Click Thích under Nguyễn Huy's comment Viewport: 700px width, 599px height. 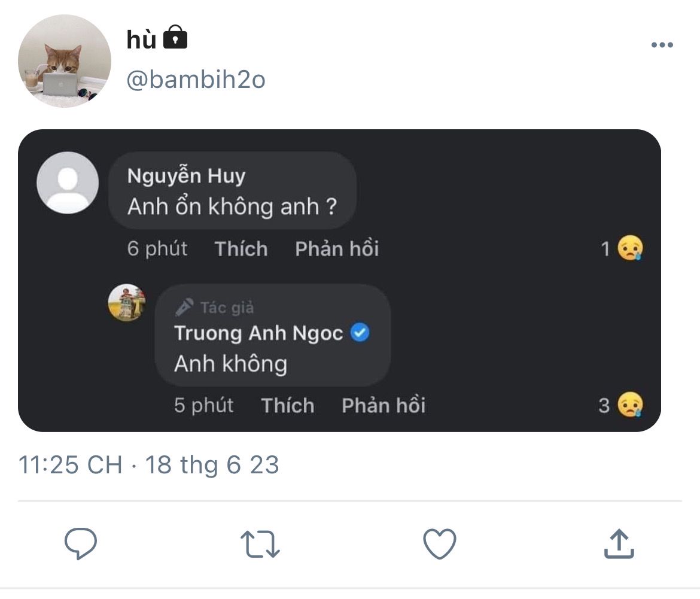click(x=241, y=249)
